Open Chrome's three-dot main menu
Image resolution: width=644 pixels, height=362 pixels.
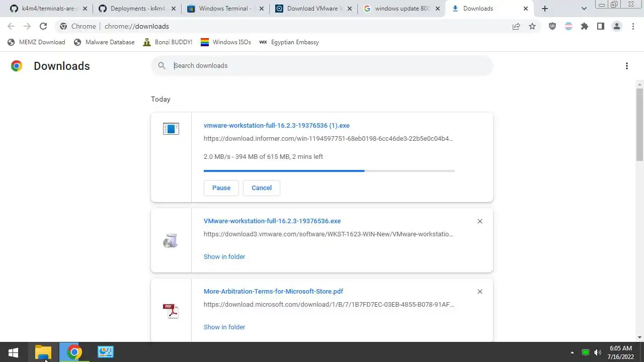pos(633,26)
